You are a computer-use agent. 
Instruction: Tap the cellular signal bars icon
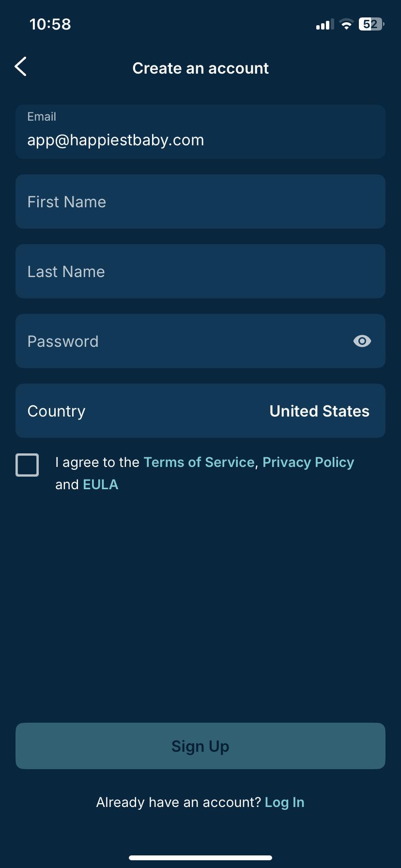[325, 24]
